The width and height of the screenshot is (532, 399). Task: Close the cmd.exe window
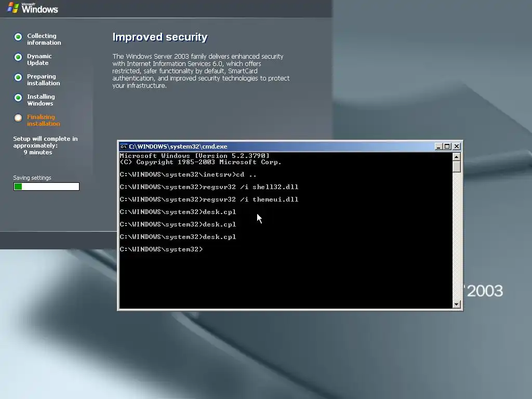point(457,147)
